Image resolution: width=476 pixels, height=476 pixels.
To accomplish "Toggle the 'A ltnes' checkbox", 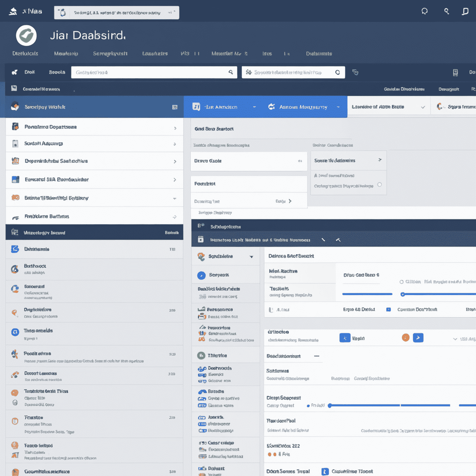I will 271,310.
